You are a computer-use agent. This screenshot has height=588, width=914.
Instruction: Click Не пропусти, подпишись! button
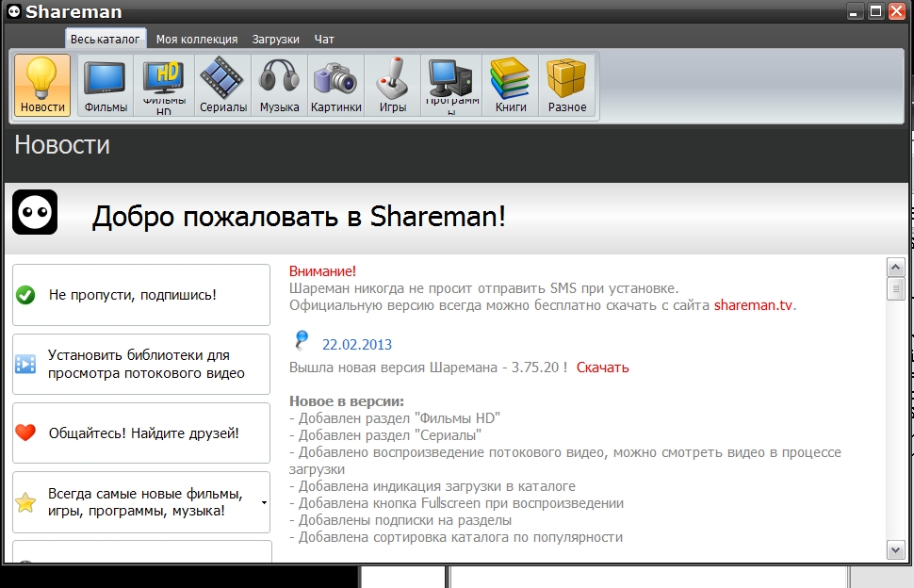pyautogui.click(x=141, y=295)
